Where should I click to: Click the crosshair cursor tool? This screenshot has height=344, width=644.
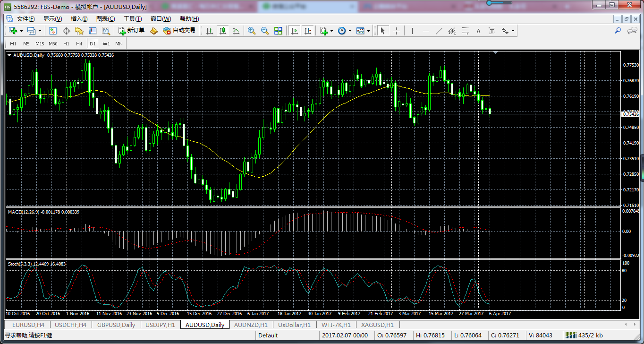pos(396,31)
